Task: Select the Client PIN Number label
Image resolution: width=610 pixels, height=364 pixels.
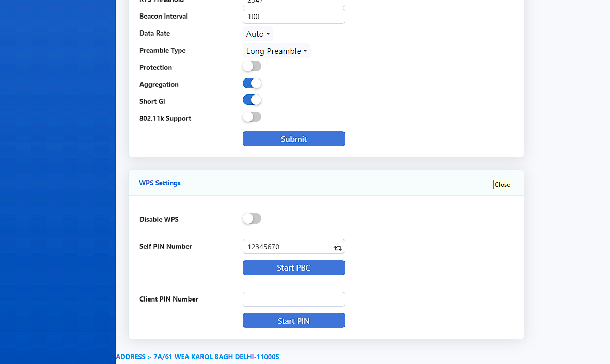Action: (169, 299)
